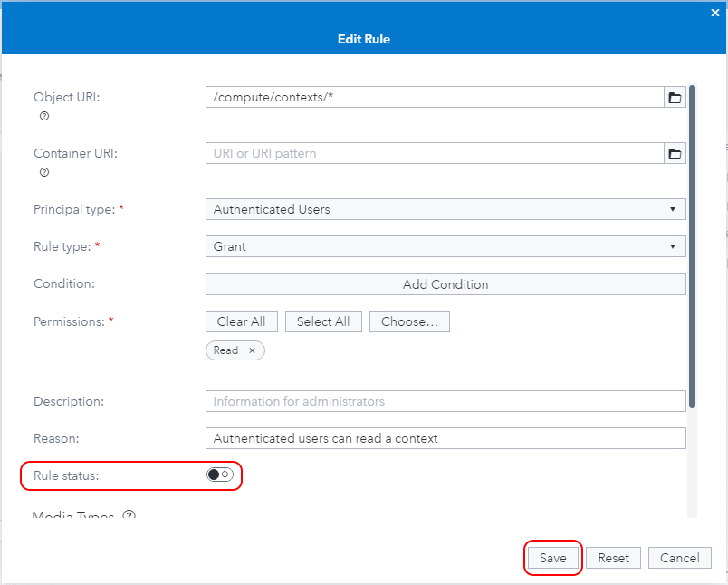This screenshot has width=728, height=585.
Task: Select all available permissions
Action: (x=323, y=321)
